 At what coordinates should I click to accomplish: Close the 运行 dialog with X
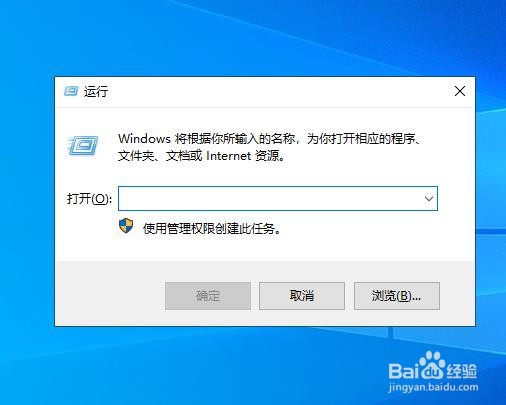pos(460,91)
